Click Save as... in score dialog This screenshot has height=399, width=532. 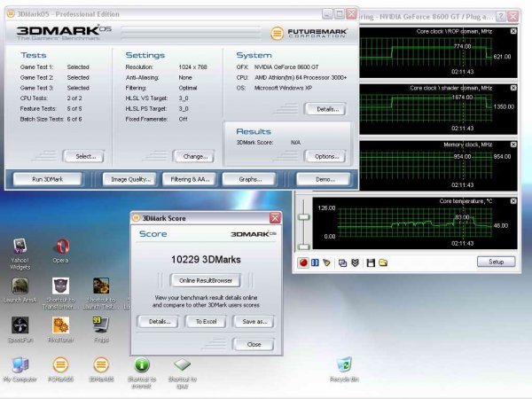pyautogui.click(x=254, y=321)
